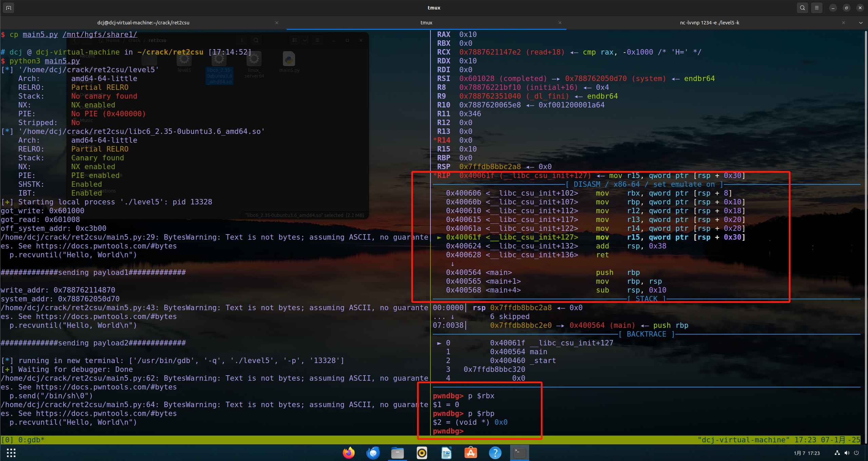Open LibreOffice Writer from the dock
The height and width of the screenshot is (461, 868).
pos(446,453)
